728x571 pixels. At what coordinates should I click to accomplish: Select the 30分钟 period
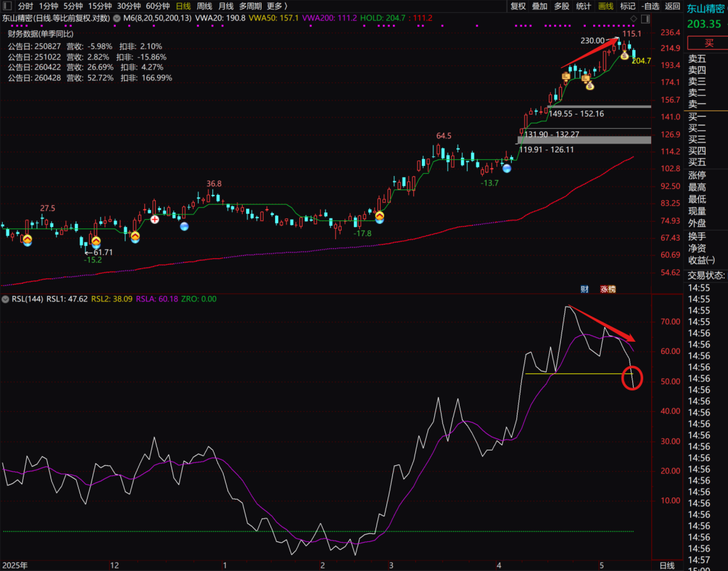pyautogui.click(x=129, y=6)
